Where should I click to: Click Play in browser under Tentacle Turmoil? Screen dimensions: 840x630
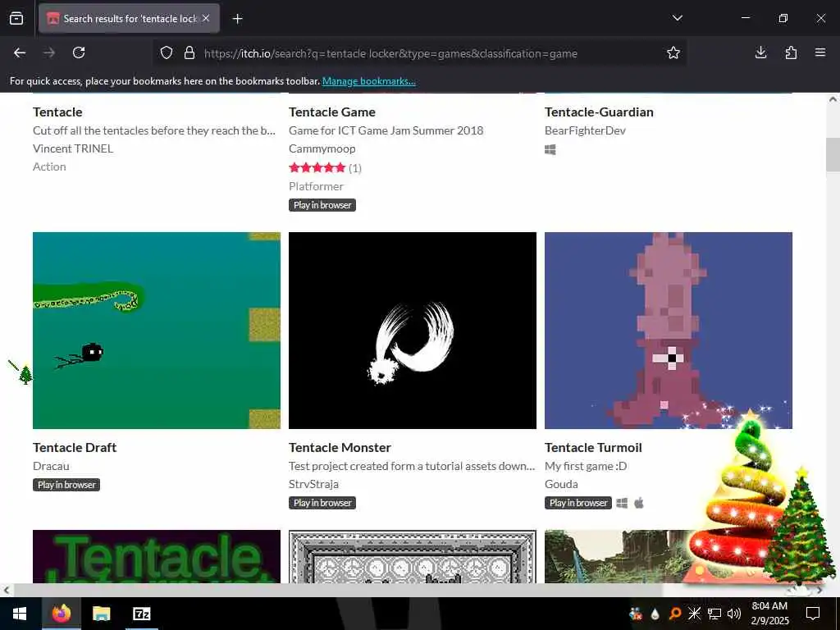(x=578, y=503)
